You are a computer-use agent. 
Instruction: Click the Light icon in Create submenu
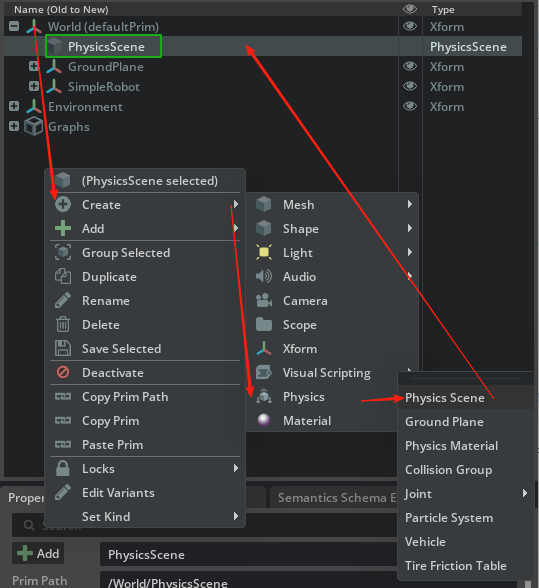264,252
